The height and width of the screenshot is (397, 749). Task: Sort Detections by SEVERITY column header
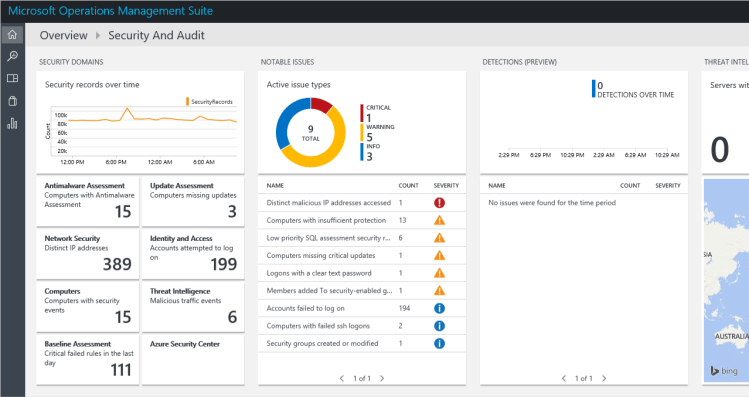(x=668, y=185)
